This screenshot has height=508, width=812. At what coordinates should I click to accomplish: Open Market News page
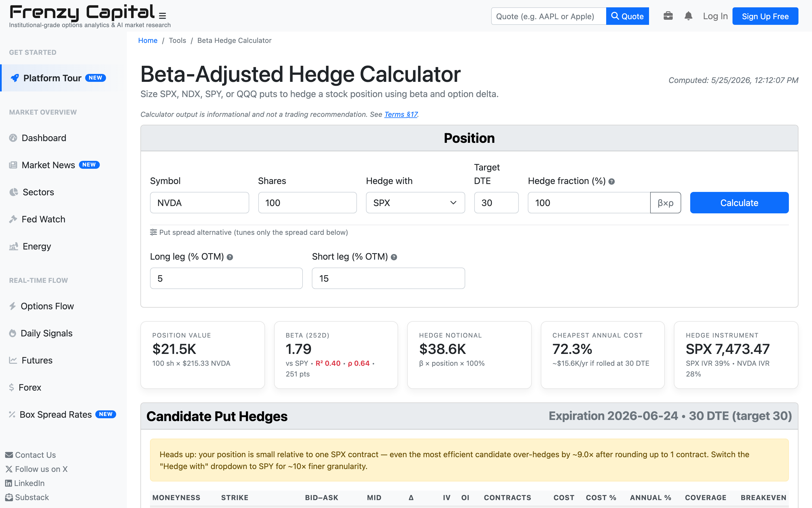(x=48, y=165)
